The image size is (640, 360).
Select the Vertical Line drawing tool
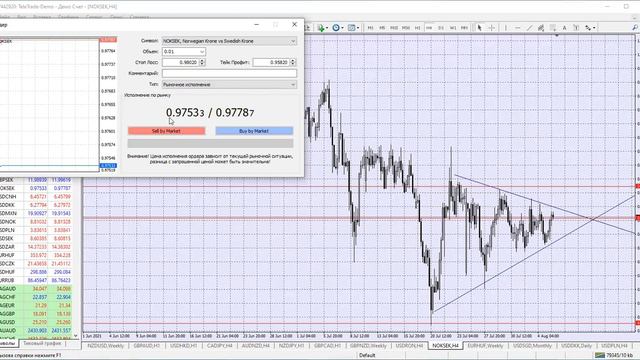(x=506, y=28)
